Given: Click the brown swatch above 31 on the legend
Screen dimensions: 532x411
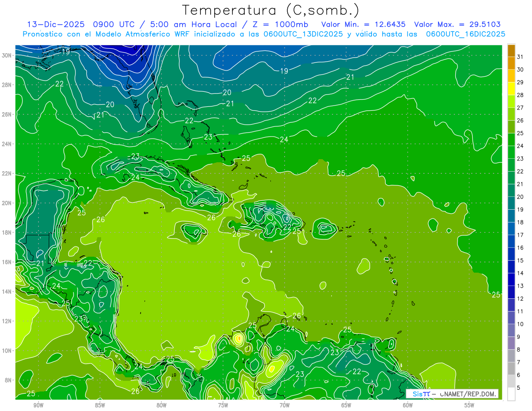Looking at the screenshot, I should [x=511, y=50].
